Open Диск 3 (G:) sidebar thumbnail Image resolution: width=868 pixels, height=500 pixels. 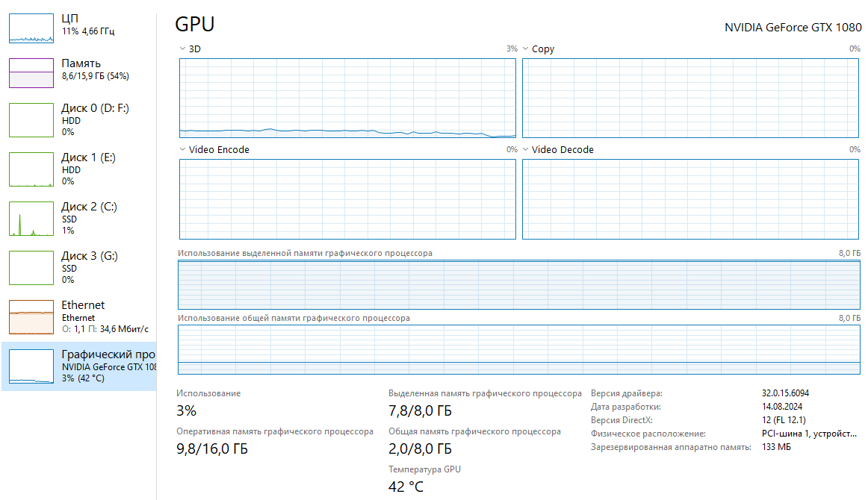[x=31, y=268]
